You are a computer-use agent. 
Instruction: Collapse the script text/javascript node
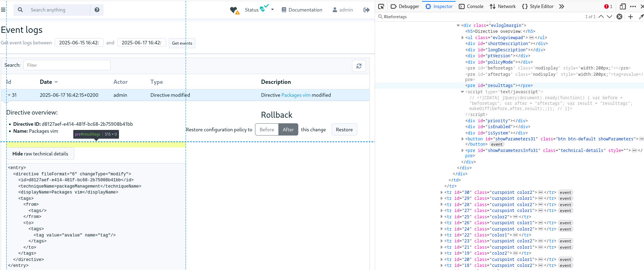click(x=462, y=92)
